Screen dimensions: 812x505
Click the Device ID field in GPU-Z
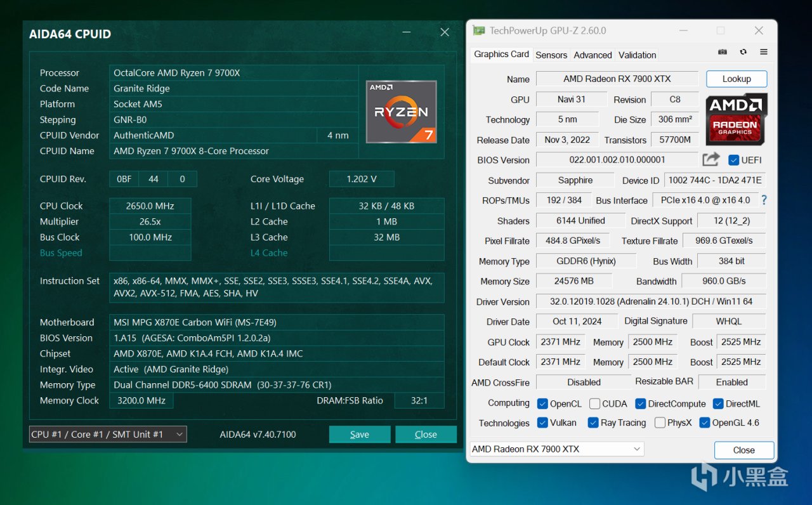[x=715, y=180]
